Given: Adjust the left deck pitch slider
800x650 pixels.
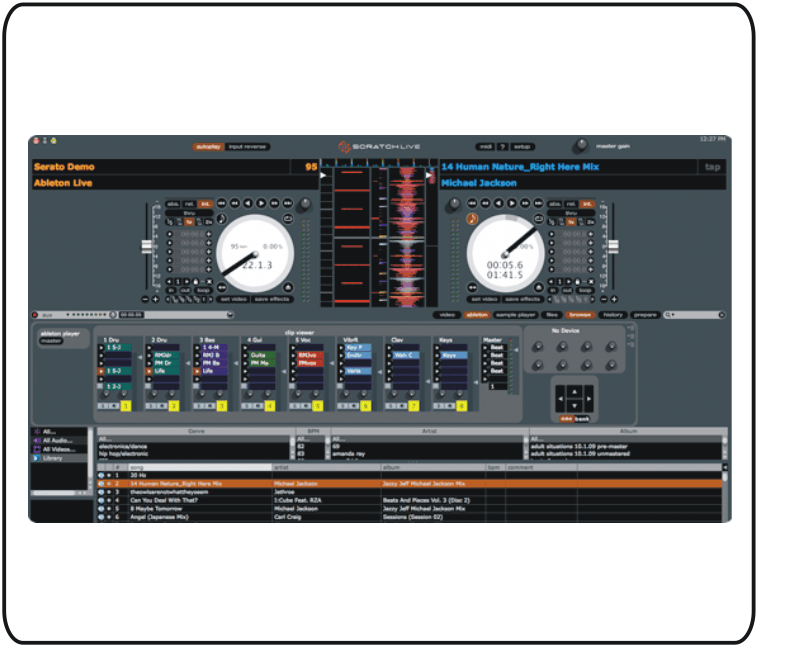Looking at the screenshot, I should [145, 247].
